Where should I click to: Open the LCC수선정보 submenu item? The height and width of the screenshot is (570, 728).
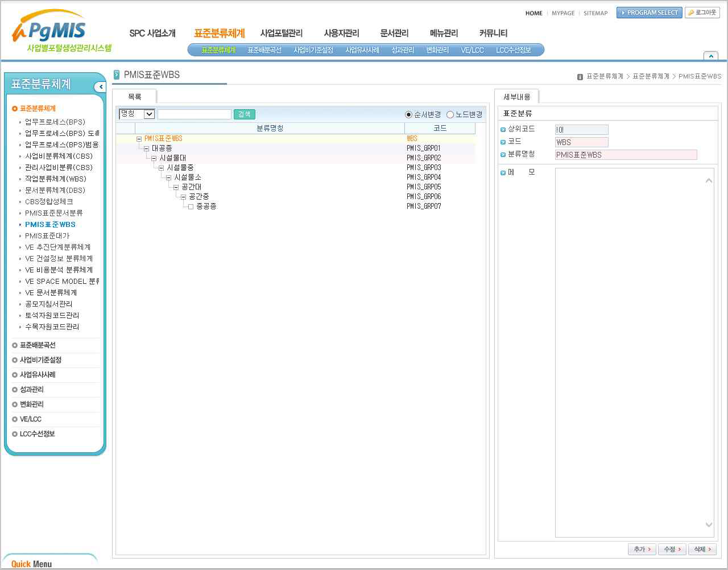click(514, 50)
